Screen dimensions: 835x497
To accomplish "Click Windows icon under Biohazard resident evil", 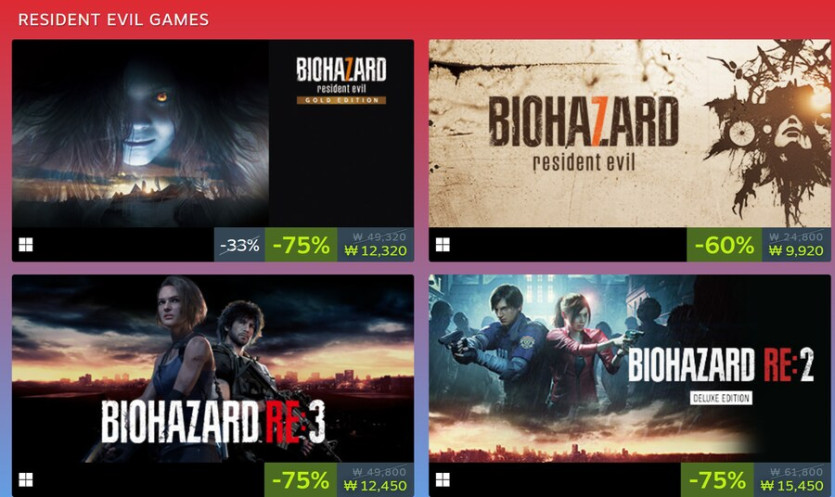I will pos(443,245).
